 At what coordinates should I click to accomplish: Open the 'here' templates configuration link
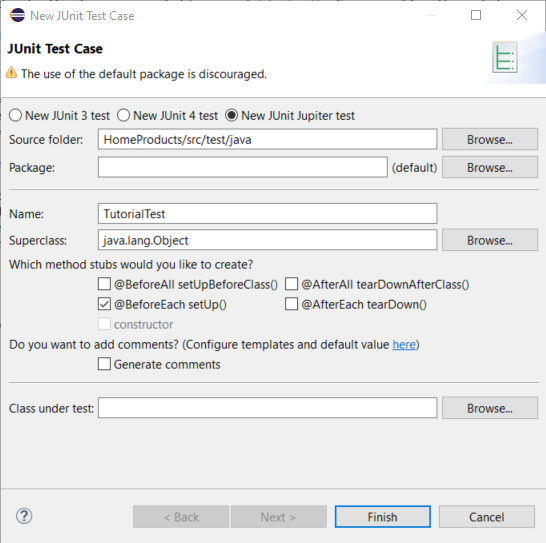pyautogui.click(x=404, y=344)
